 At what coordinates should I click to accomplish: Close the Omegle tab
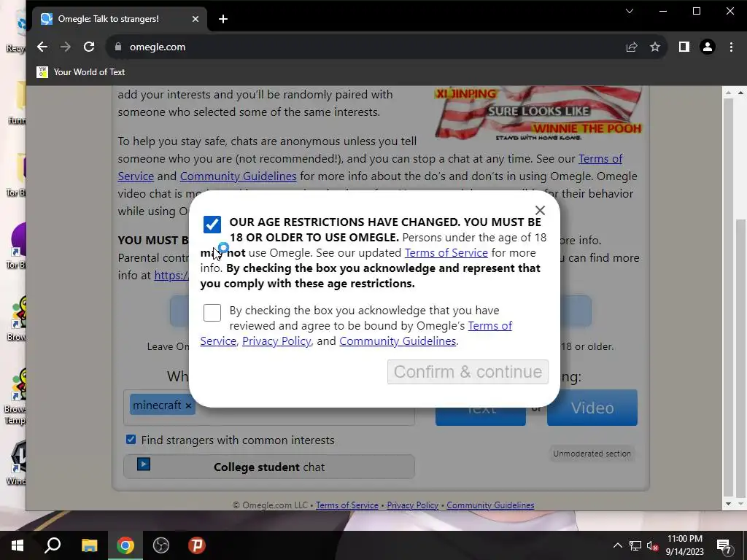(196, 19)
